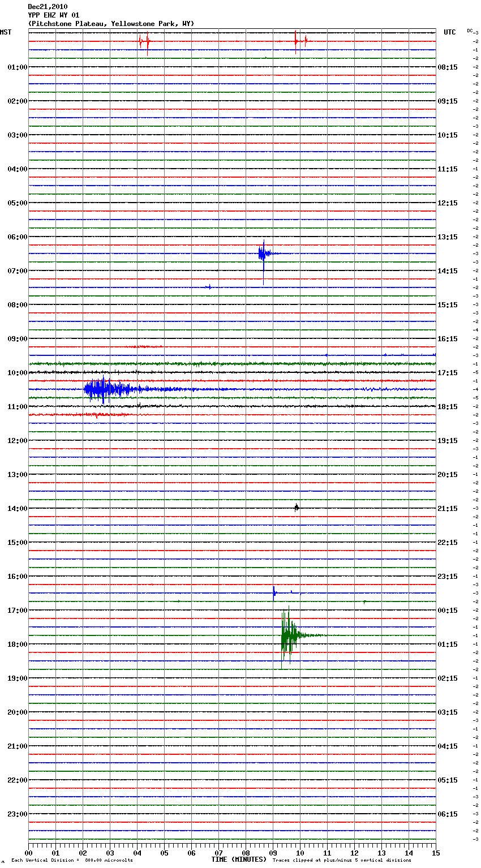Click the 03:15 UTC row label

click(448, 712)
